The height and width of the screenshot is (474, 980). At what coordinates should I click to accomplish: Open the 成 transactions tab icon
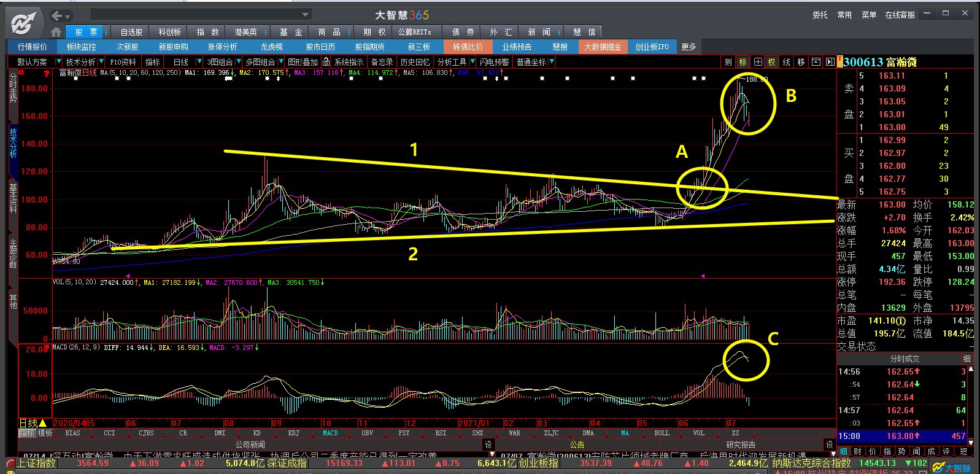point(932,451)
